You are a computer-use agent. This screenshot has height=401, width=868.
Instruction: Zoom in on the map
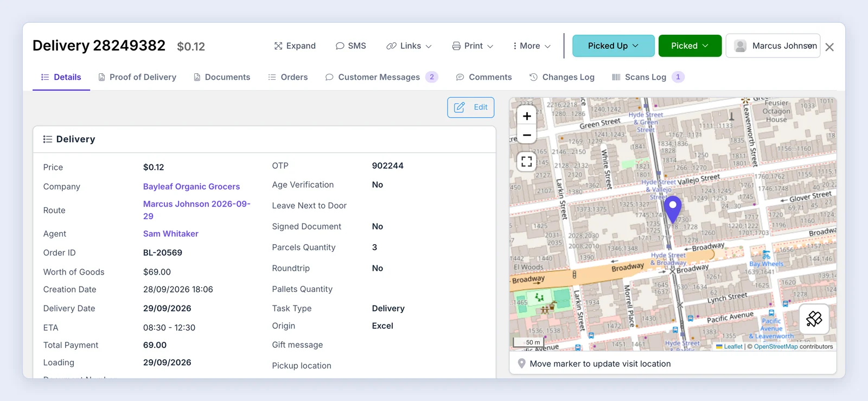pos(526,116)
